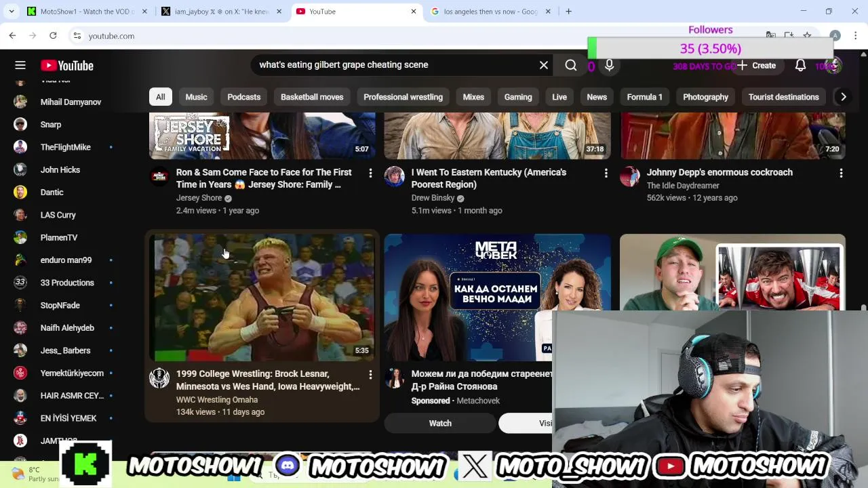
Task: Select the News filter chip
Action: pos(597,97)
